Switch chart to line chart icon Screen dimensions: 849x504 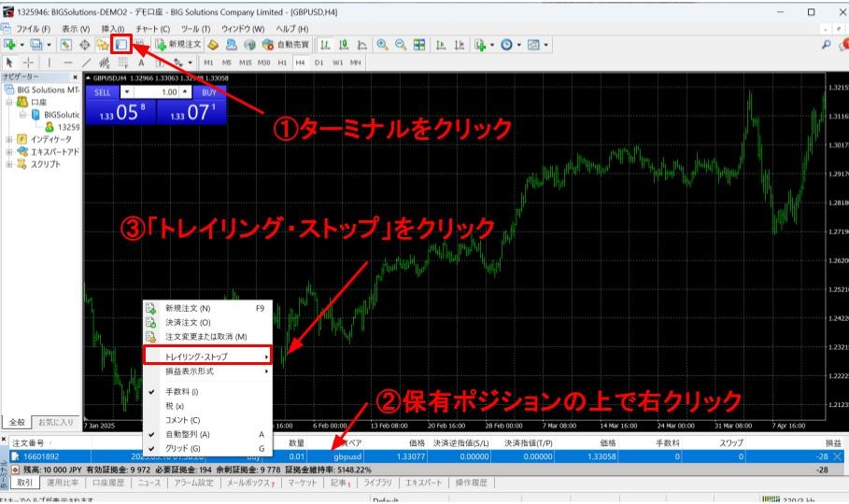pos(362,45)
